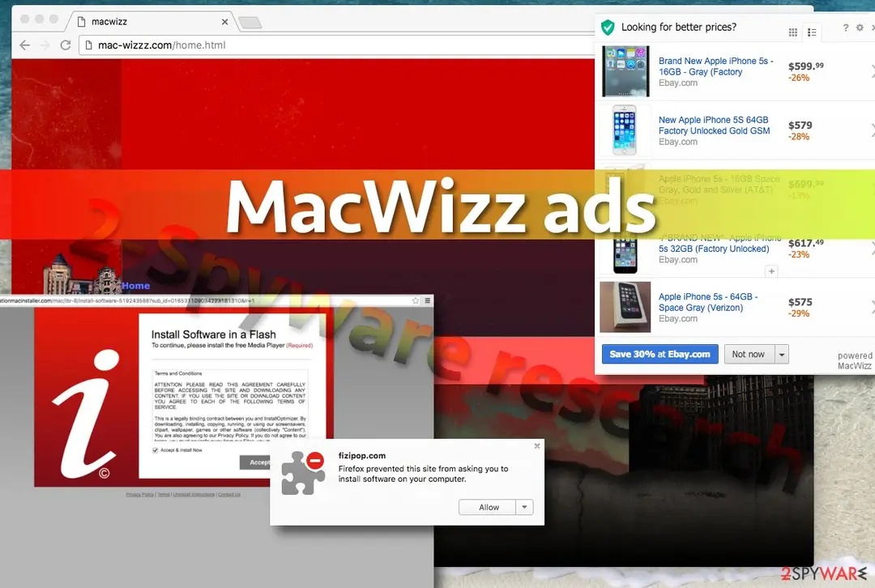Open help question mark in price popup
The height and width of the screenshot is (588, 875).
point(845,28)
